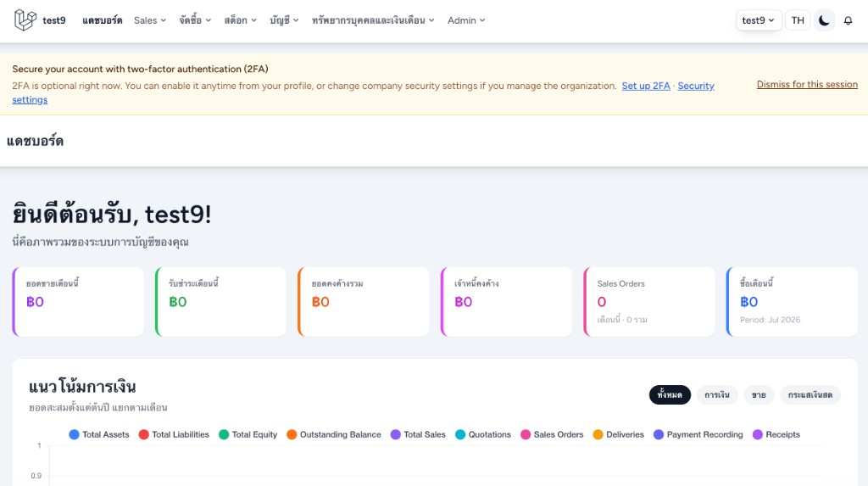Open the แดชบอร์ด nav item
The height and width of the screenshot is (486, 868).
click(x=102, y=20)
